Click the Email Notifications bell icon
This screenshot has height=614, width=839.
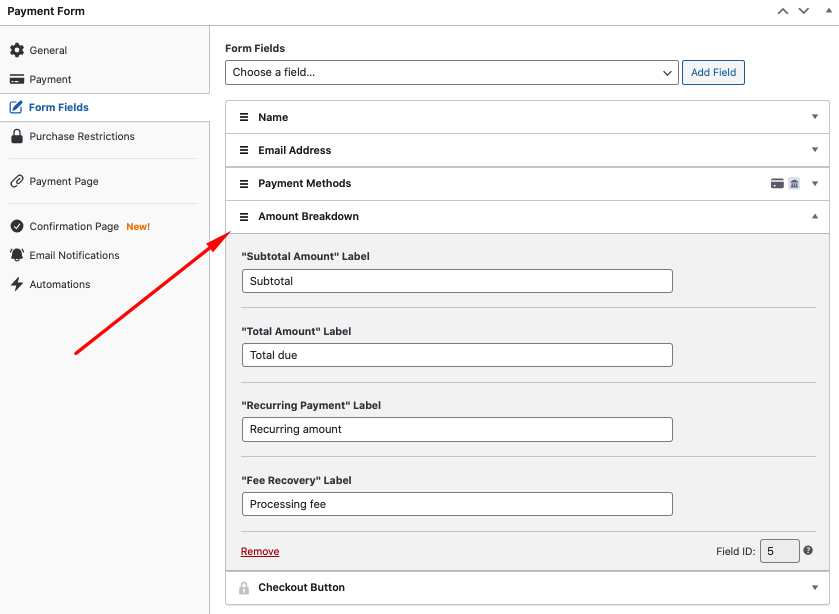coord(17,255)
